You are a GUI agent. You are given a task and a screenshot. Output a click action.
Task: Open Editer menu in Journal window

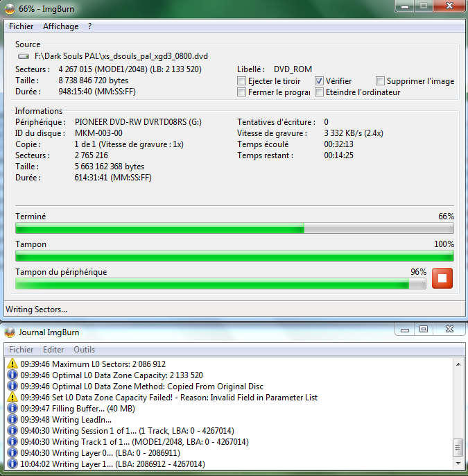[53, 350]
